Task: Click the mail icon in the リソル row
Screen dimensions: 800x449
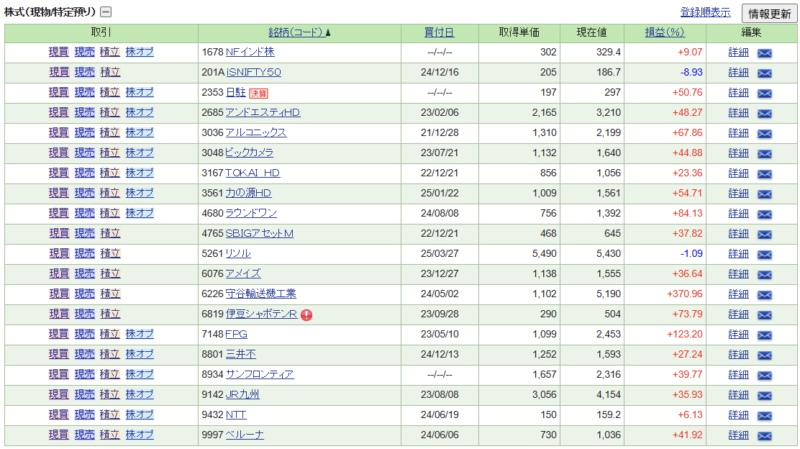Action: pyautogui.click(x=764, y=255)
